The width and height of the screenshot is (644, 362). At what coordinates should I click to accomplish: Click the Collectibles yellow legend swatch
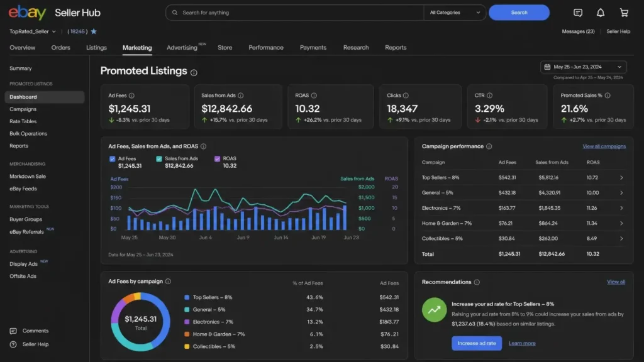click(187, 347)
